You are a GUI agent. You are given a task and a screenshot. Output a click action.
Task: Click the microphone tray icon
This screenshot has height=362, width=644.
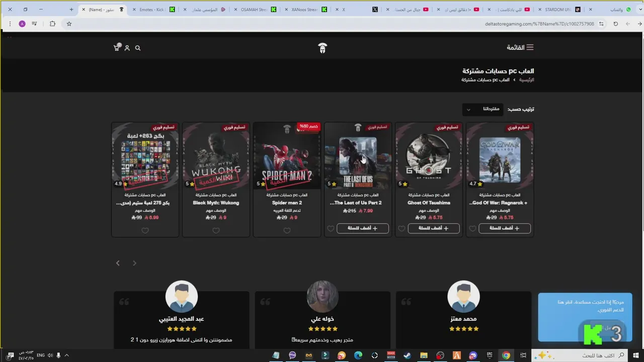click(x=58, y=355)
